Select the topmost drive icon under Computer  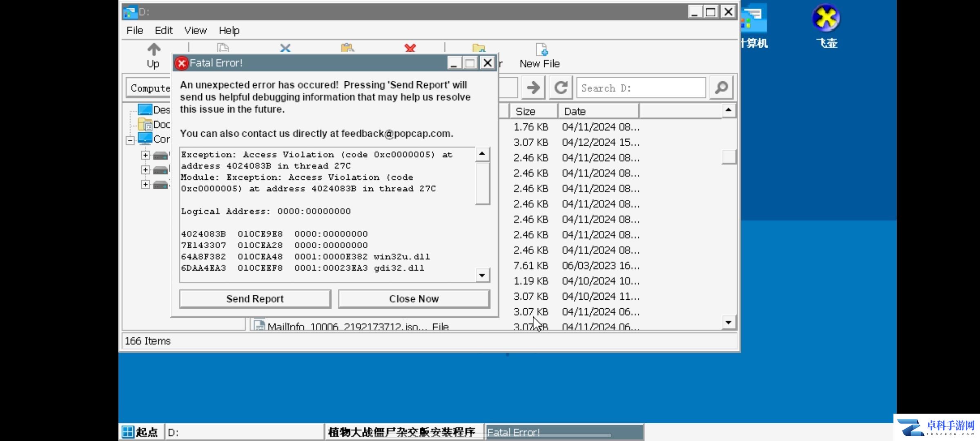click(160, 155)
